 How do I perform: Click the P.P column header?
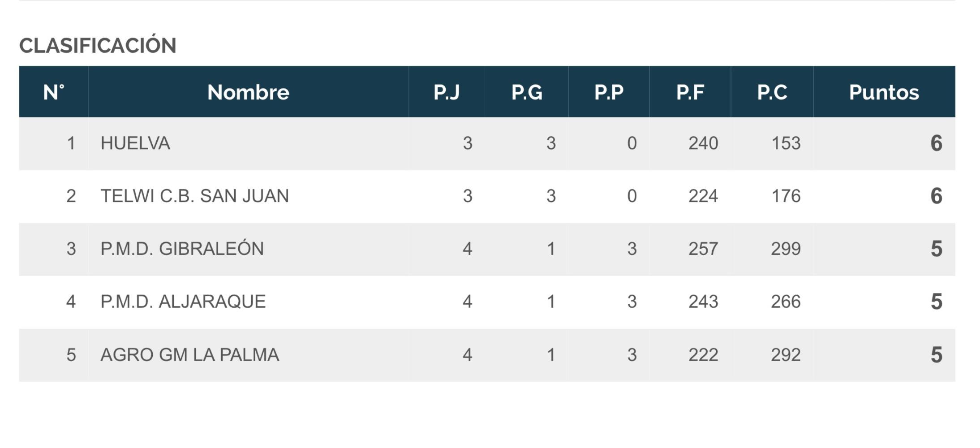(609, 92)
